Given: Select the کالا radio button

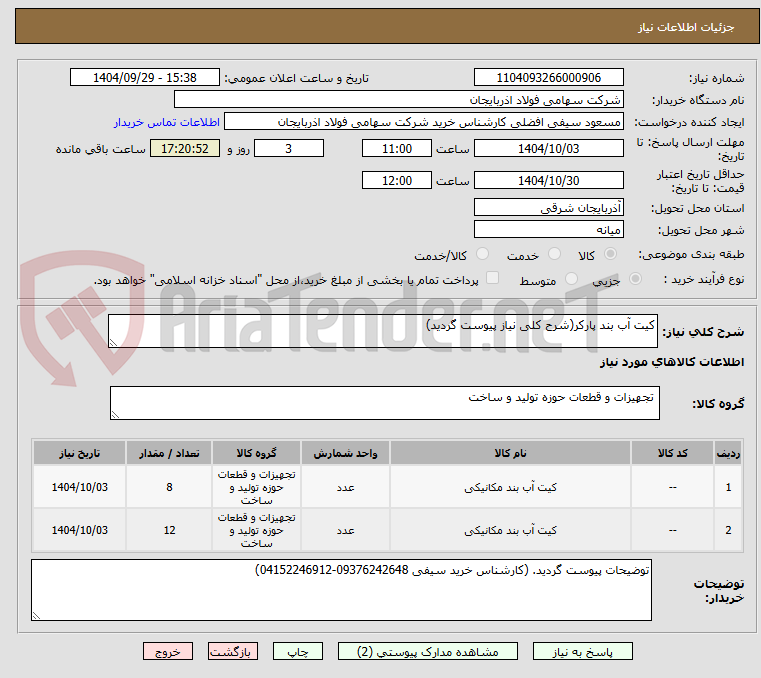Looking at the screenshot, I should click(611, 254).
